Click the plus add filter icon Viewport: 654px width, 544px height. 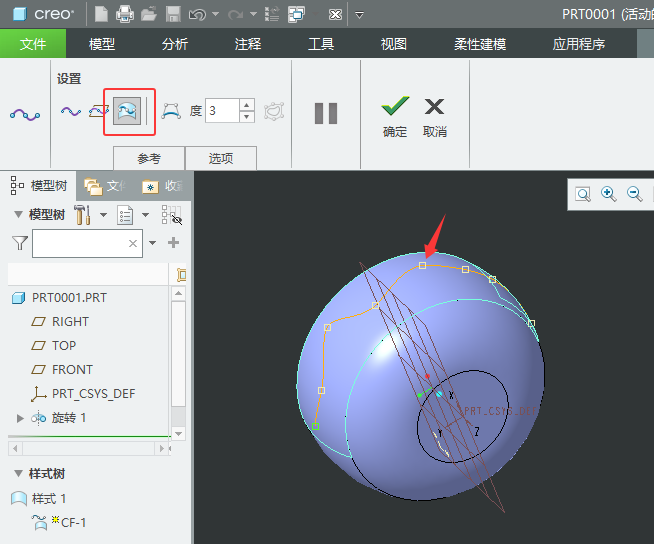[x=174, y=242]
